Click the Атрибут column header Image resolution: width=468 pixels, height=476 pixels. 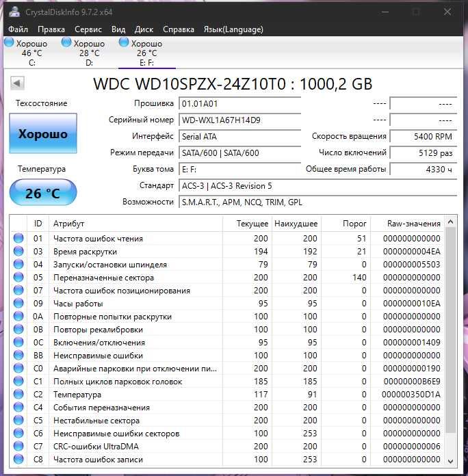(x=135, y=224)
